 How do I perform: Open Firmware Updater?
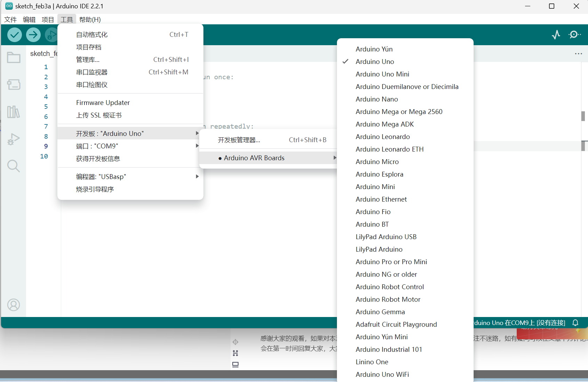tap(130, 103)
